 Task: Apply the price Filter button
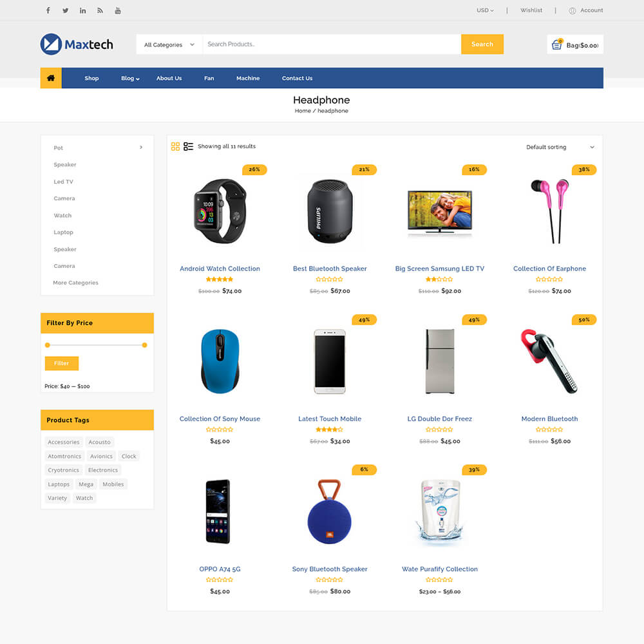point(62,363)
